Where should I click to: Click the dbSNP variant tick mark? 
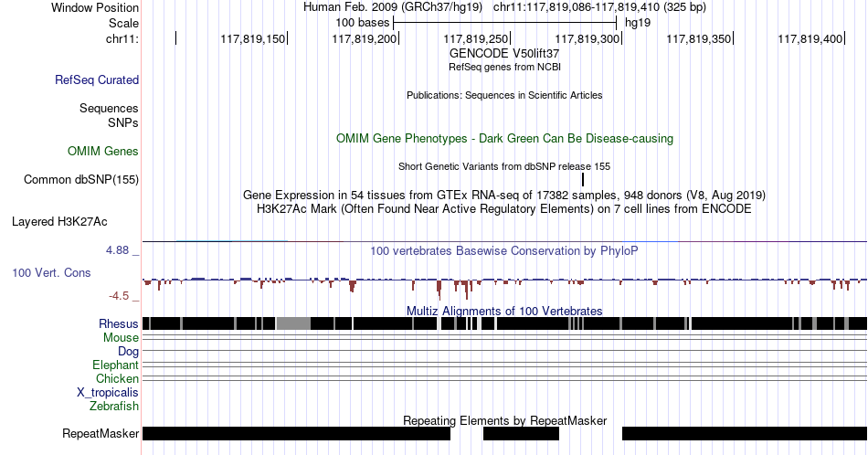pyautogui.click(x=583, y=179)
